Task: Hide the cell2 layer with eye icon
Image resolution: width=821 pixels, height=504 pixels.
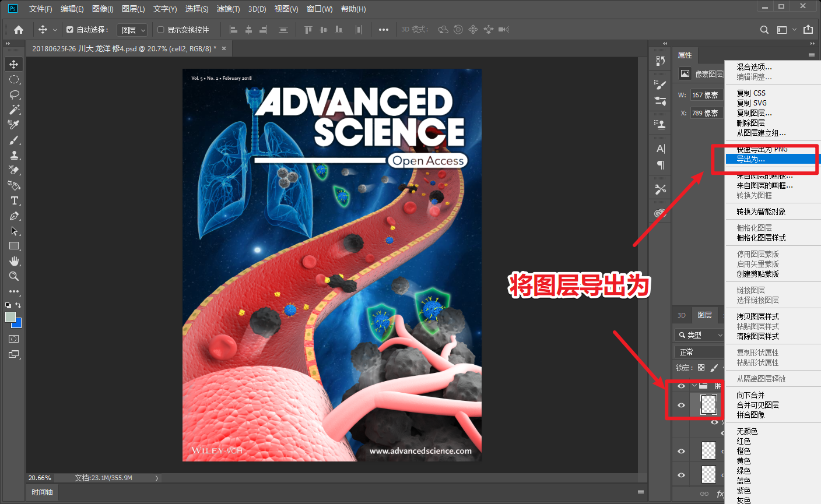Action: point(681,405)
